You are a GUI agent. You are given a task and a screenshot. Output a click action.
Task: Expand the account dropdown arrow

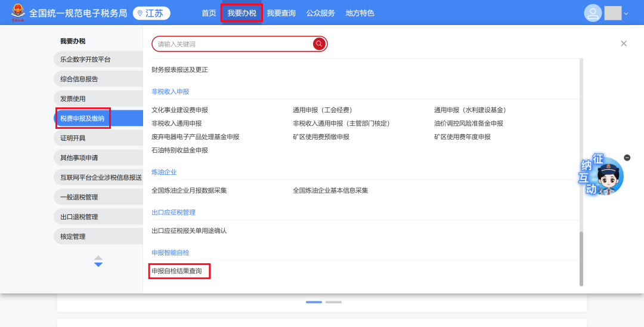click(626, 14)
